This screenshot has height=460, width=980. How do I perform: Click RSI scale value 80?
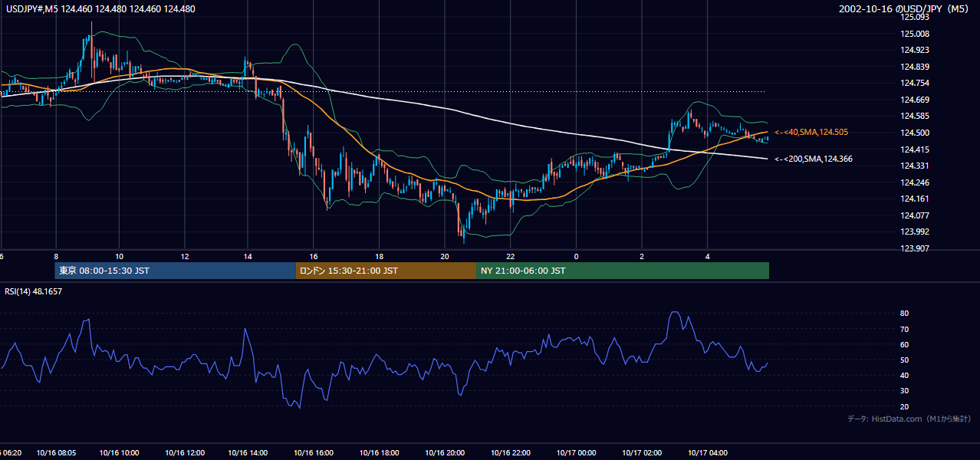(x=905, y=314)
